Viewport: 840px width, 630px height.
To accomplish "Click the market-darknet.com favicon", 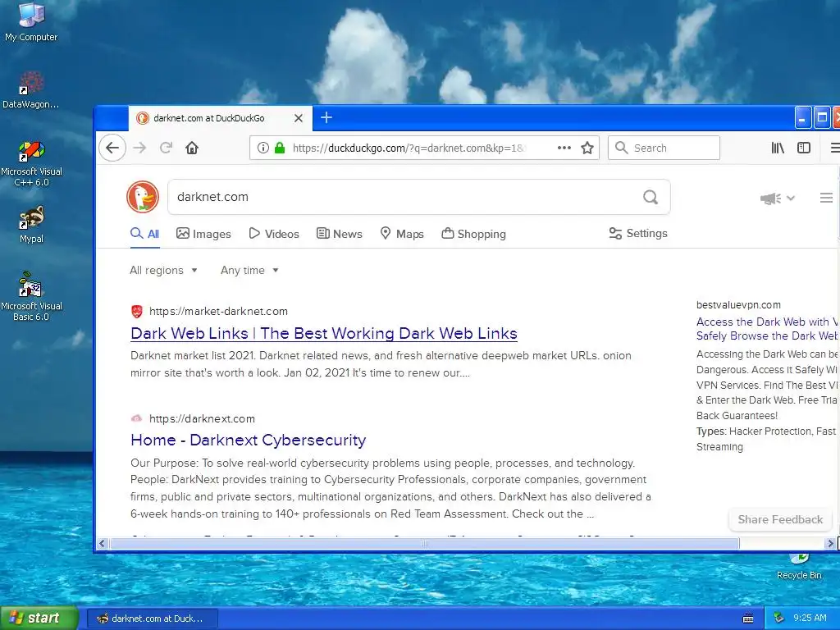I will pos(137,311).
